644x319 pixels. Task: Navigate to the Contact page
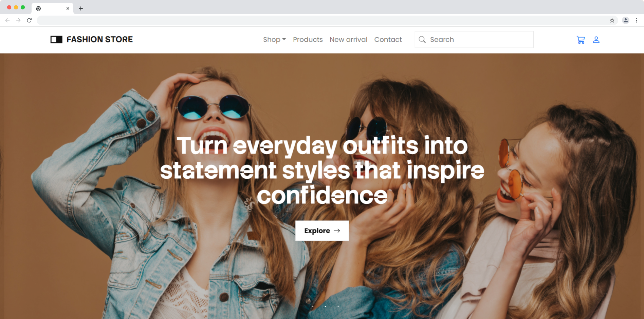tap(388, 40)
